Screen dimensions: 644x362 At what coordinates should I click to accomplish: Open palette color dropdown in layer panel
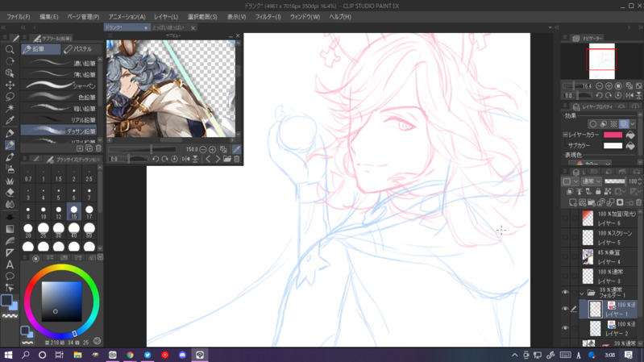(570, 181)
